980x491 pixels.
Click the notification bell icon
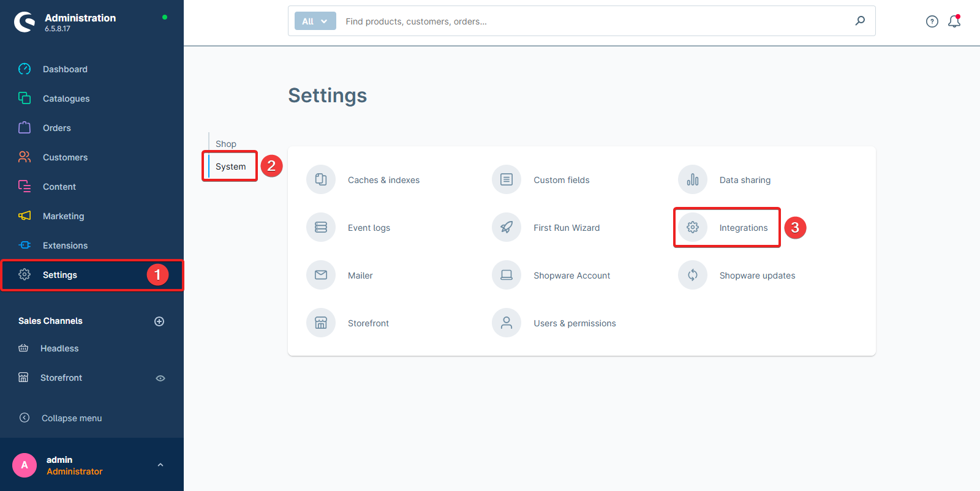point(954,21)
